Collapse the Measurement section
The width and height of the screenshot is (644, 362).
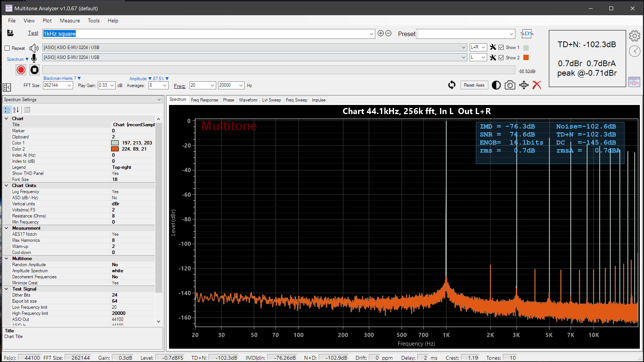6,228
